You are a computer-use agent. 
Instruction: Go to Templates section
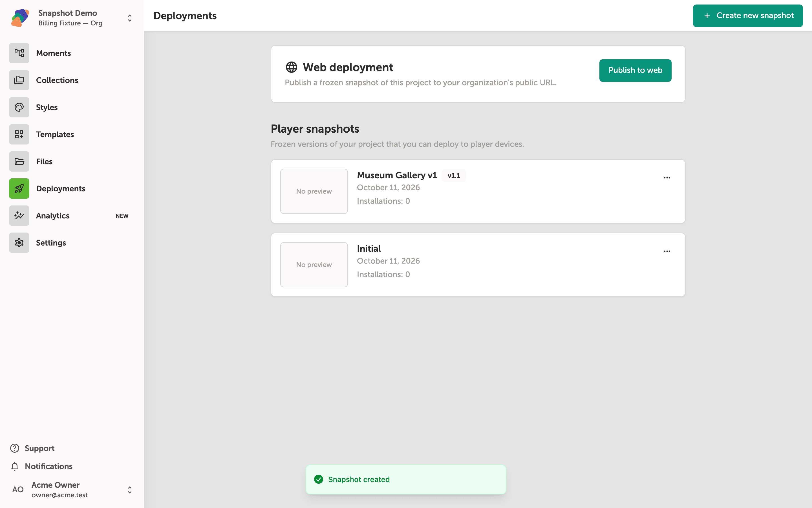point(55,134)
